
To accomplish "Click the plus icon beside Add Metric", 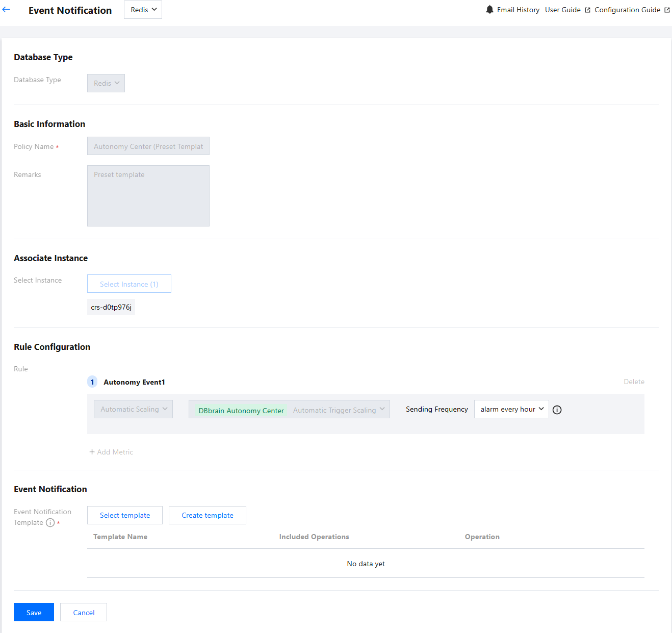I will click(92, 452).
